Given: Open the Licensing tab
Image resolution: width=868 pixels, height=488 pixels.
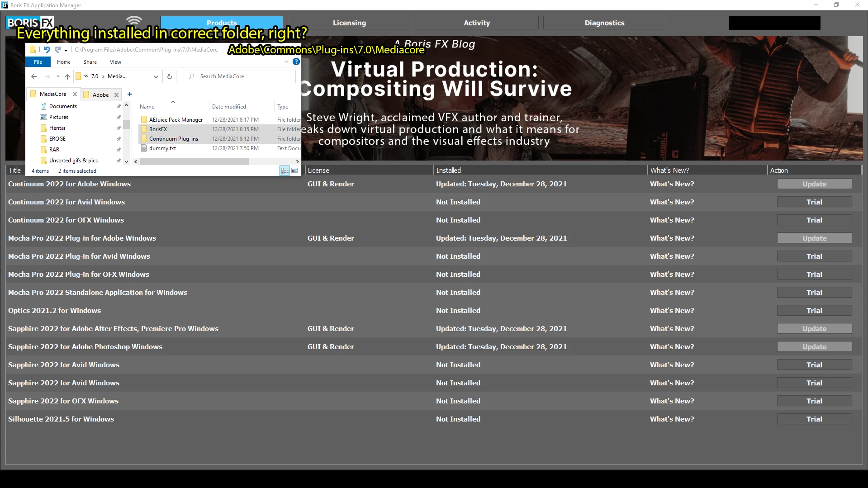Looking at the screenshot, I should coord(349,23).
